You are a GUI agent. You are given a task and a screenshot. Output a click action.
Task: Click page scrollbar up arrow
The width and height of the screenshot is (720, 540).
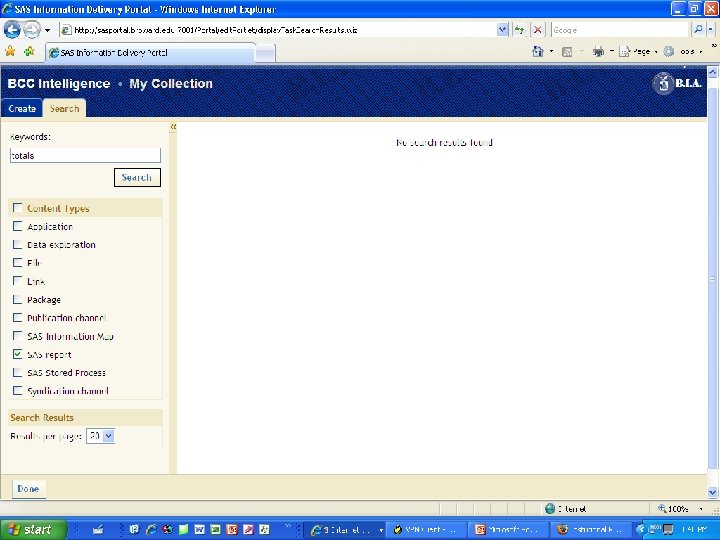(712, 72)
